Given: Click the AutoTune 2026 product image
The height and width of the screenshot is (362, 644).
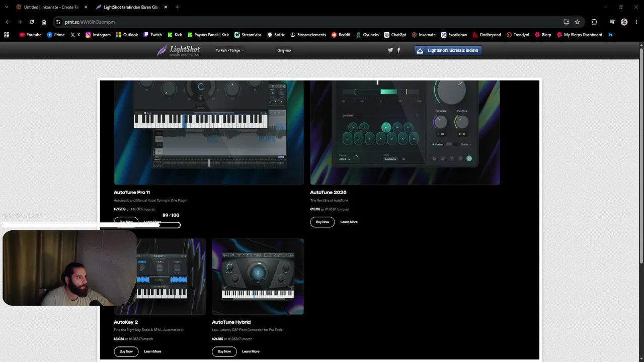Looking at the screenshot, I should 405,133.
